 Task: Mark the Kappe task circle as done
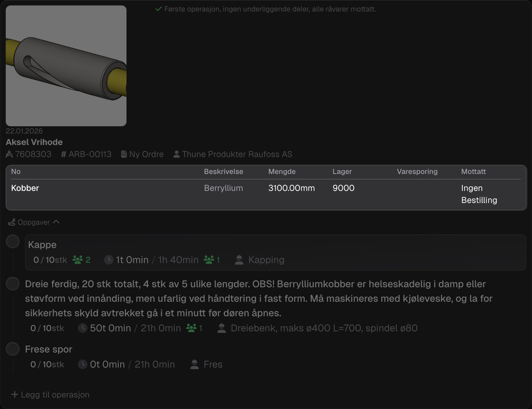click(x=13, y=242)
